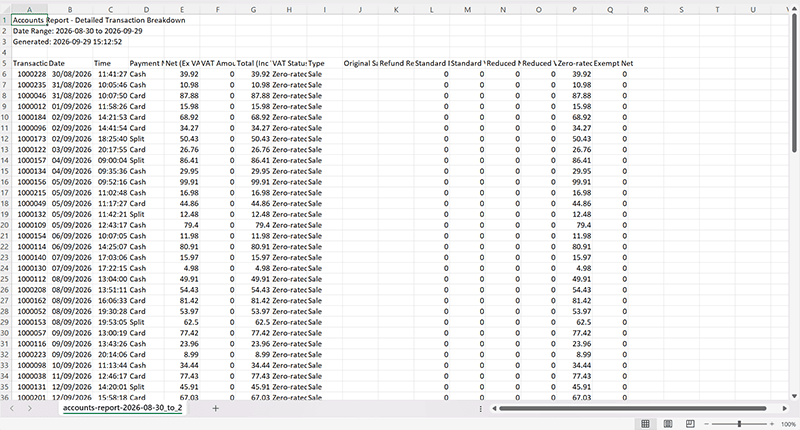
Task: Click the vertical scrollbar thumb
Action: click(794, 83)
